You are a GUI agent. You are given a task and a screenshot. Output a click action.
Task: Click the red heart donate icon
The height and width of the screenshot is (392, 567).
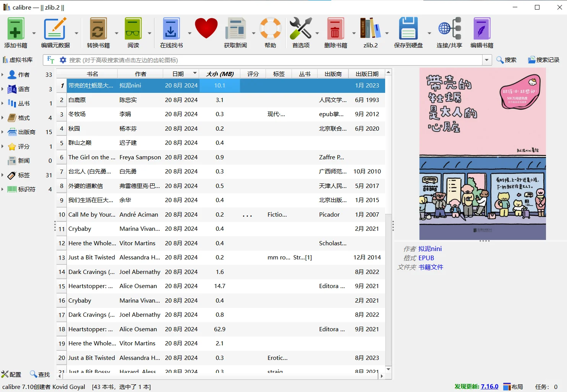click(x=206, y=28)
